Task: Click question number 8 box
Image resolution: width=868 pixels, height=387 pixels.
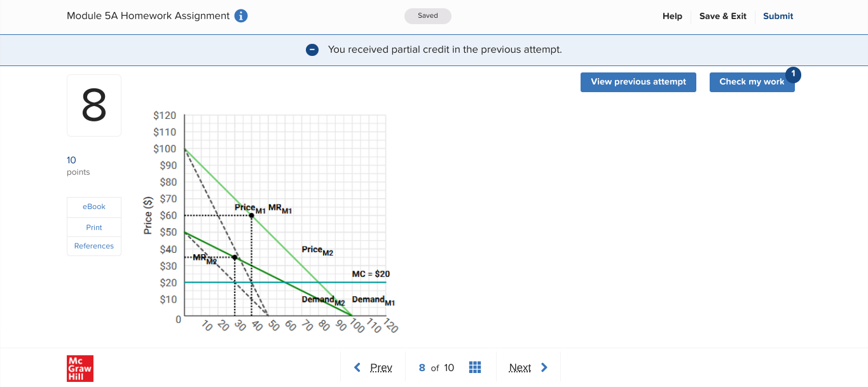Action: pos(94,105)
